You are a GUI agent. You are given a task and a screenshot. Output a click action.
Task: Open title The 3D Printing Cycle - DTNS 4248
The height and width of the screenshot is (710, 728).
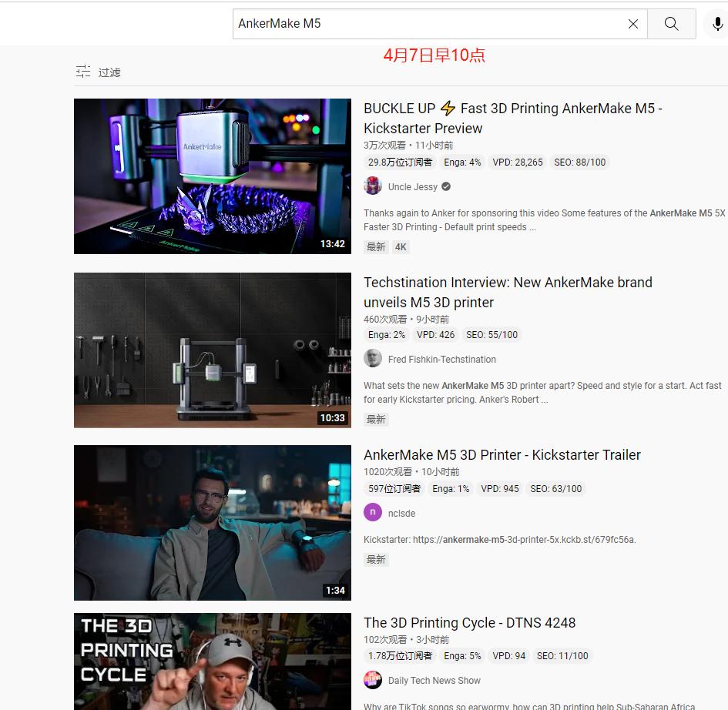469,623
